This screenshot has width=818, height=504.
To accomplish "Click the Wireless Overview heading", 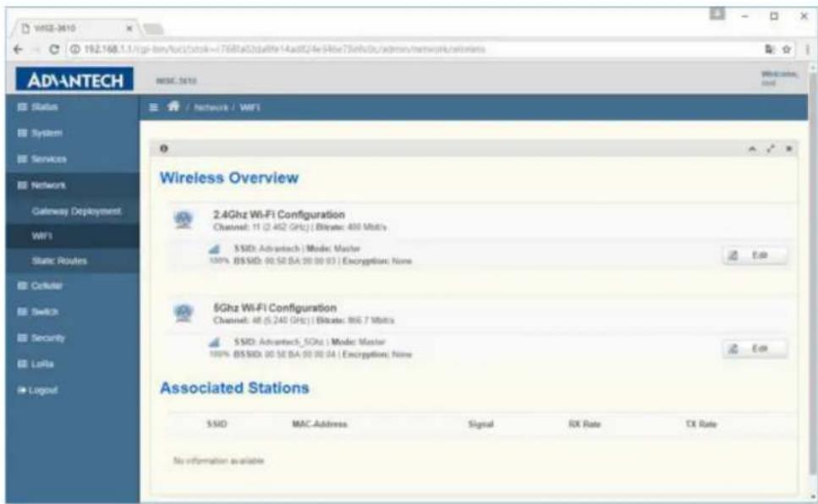I will pos(229,178).
